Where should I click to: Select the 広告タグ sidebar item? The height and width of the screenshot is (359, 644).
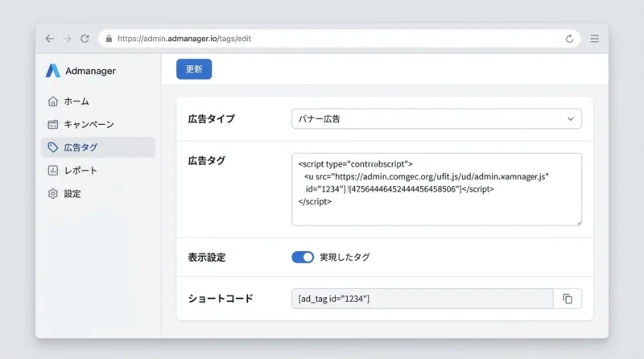pyautogui.click(x=98, y=147)
